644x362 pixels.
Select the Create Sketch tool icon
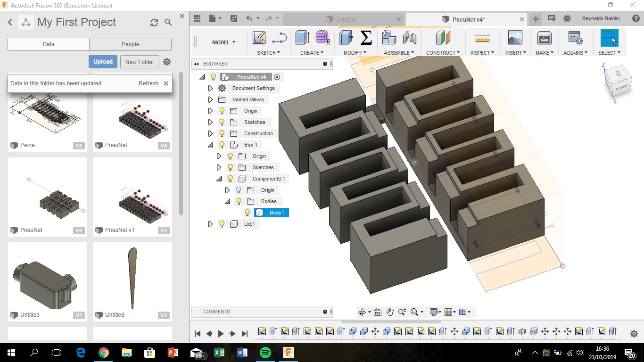point(259,38)
